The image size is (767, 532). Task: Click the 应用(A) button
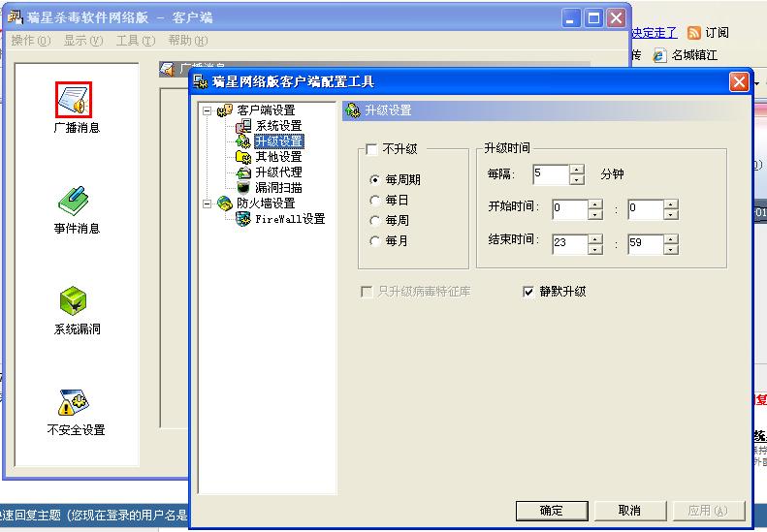tap(709, 511)
